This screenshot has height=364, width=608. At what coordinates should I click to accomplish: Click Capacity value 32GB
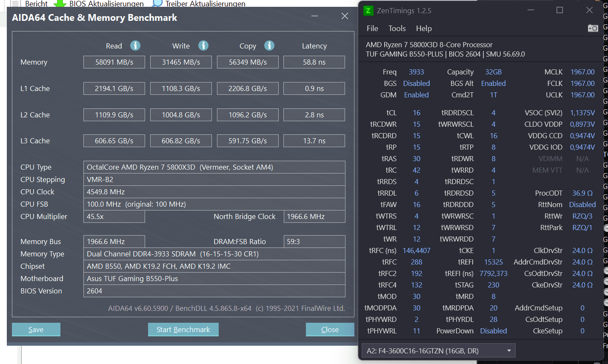point(494,72)
